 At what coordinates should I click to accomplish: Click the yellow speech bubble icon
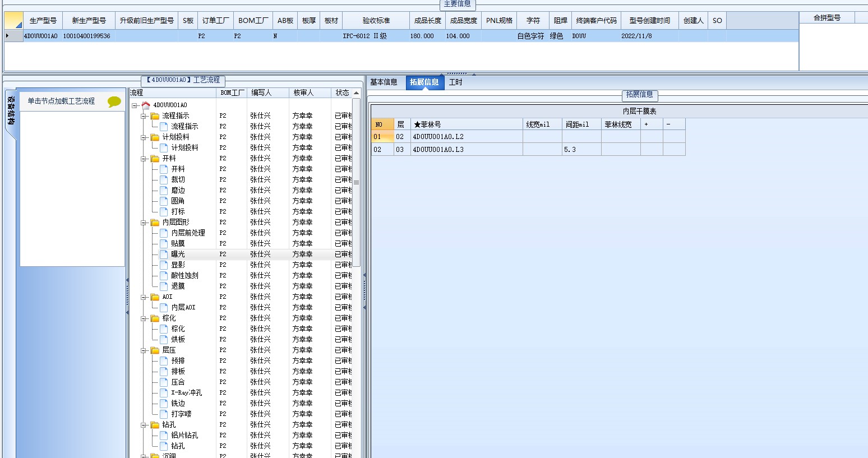(x=114, y=101)
